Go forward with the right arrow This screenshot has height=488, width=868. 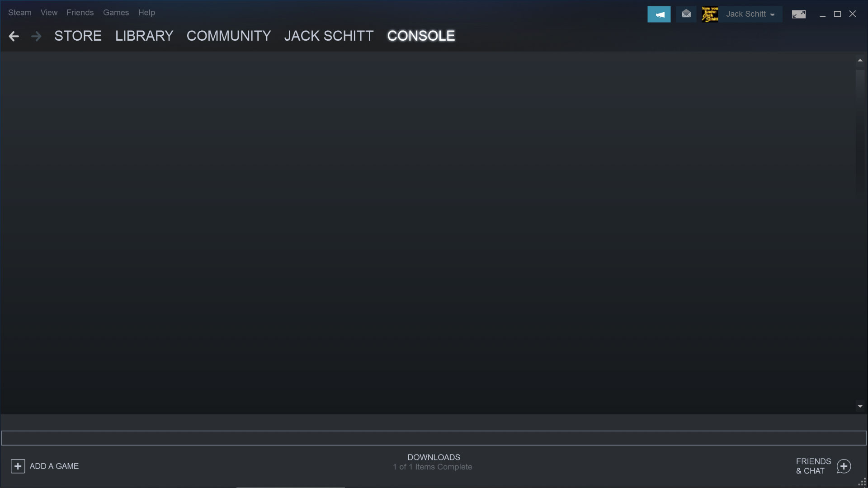[x=36, y=36]
